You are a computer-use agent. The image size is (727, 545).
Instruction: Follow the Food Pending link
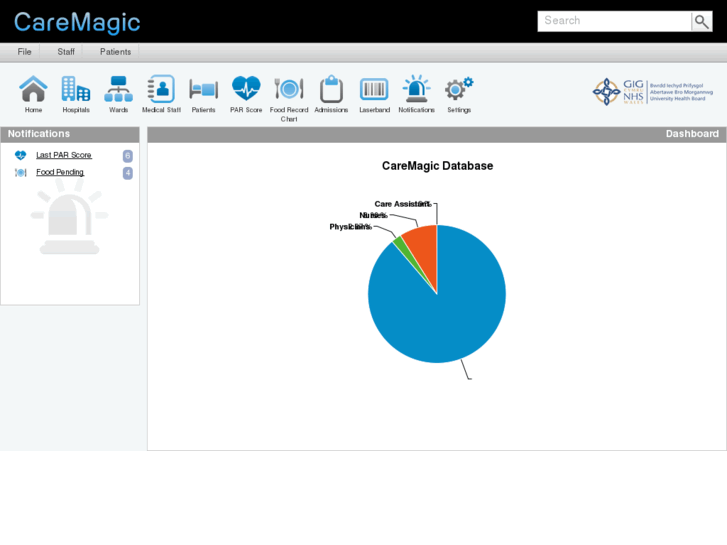[x=60, y=172]
